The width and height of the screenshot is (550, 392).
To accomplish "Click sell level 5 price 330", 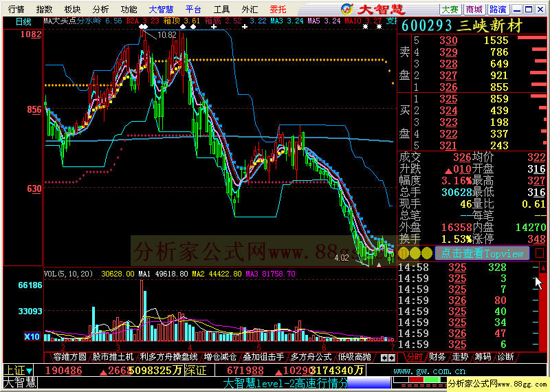I will click(x=448, y=41).
